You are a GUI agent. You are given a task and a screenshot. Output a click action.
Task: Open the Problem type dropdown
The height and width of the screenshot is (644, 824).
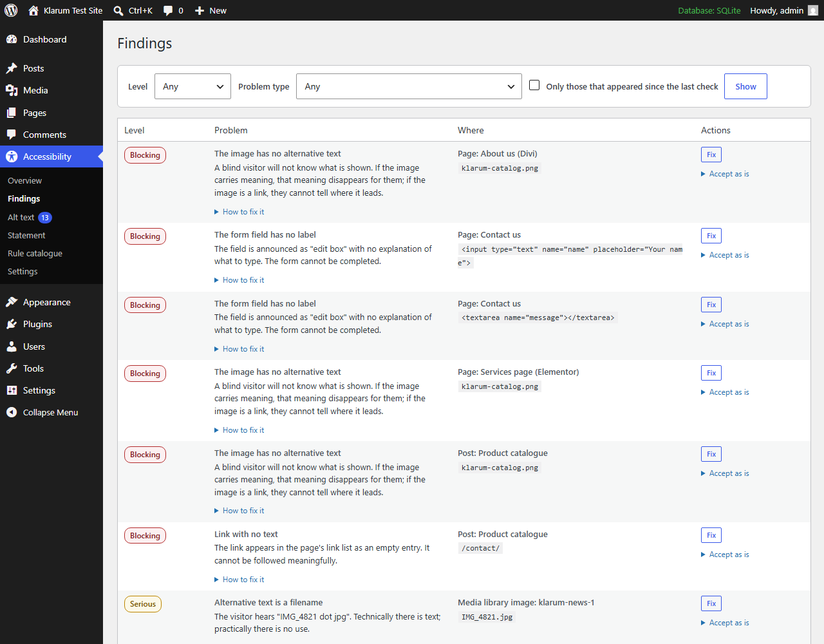pos(409,86)
